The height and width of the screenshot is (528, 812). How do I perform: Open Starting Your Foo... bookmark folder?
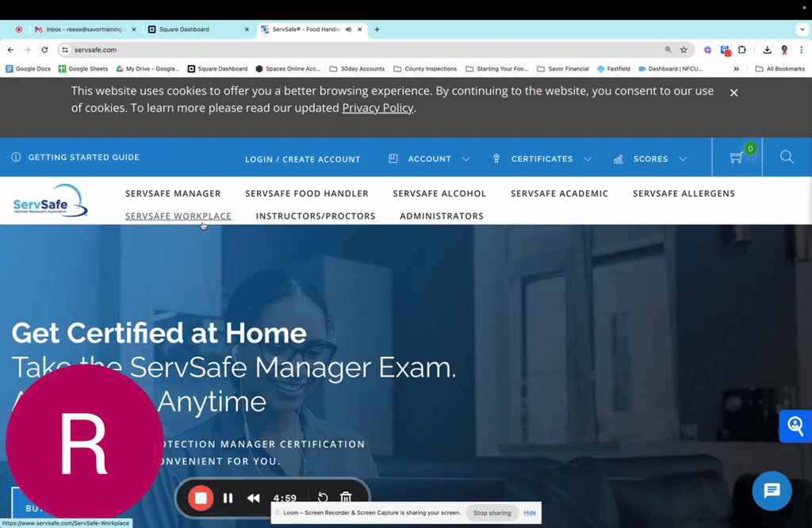click(496, 69)
